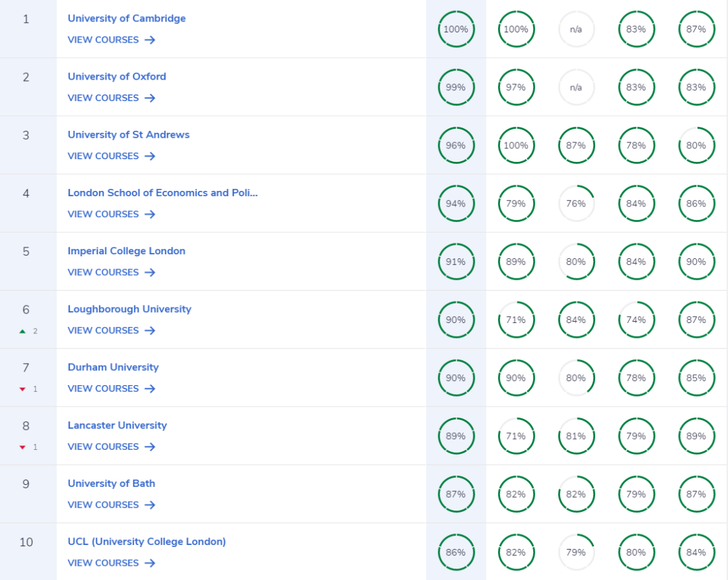Click rank number 5 beside Imperial College
This screenshot has width=728, height=580.
26,252
